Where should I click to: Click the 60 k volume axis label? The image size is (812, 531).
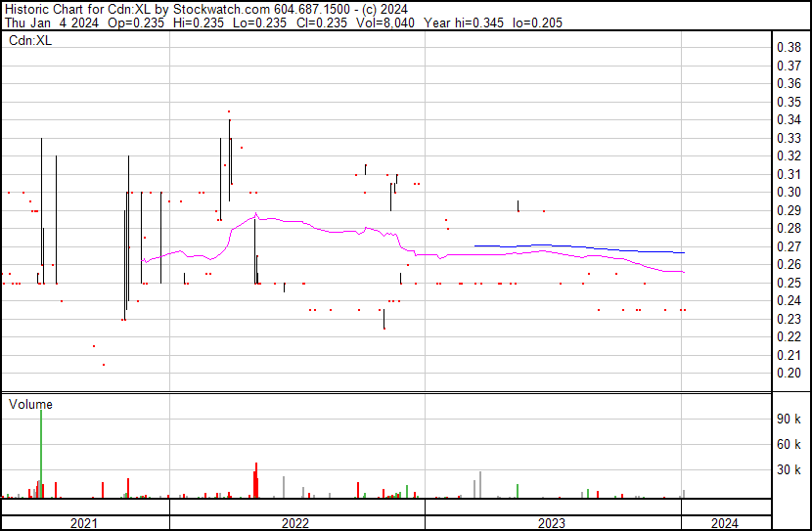[x=789, y=445]
